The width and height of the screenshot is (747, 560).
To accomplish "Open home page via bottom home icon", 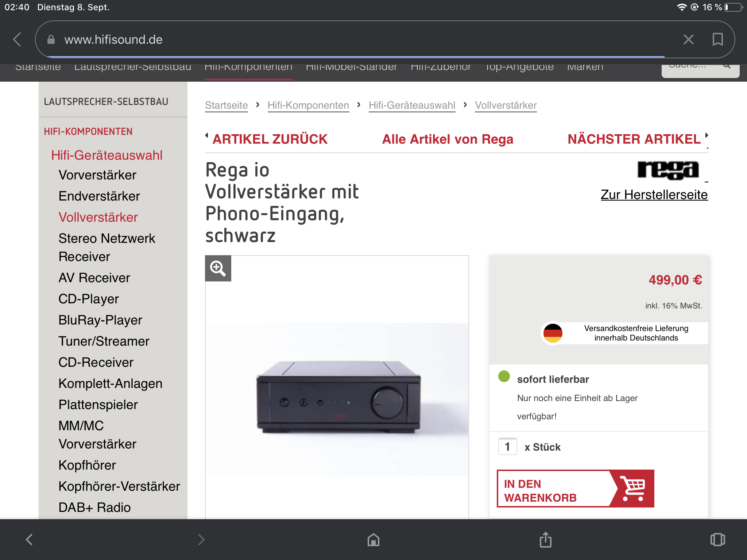I will (x=373, y=540).
